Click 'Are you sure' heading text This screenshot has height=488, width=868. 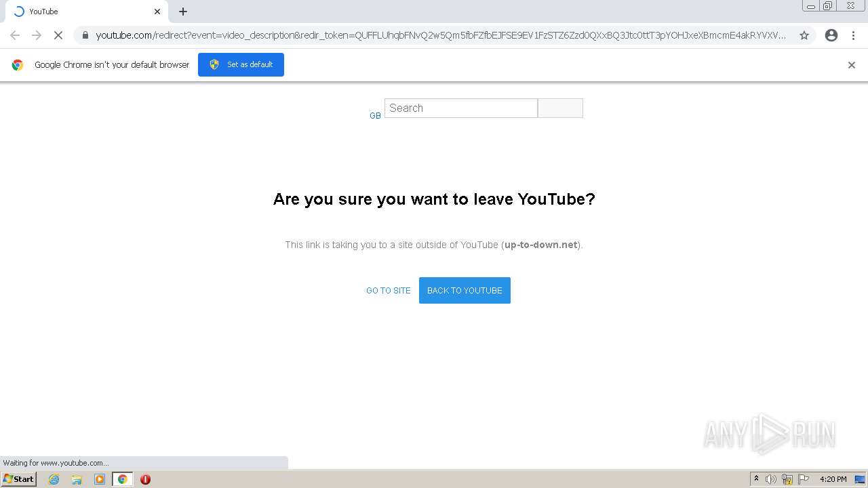click(434, 199)
